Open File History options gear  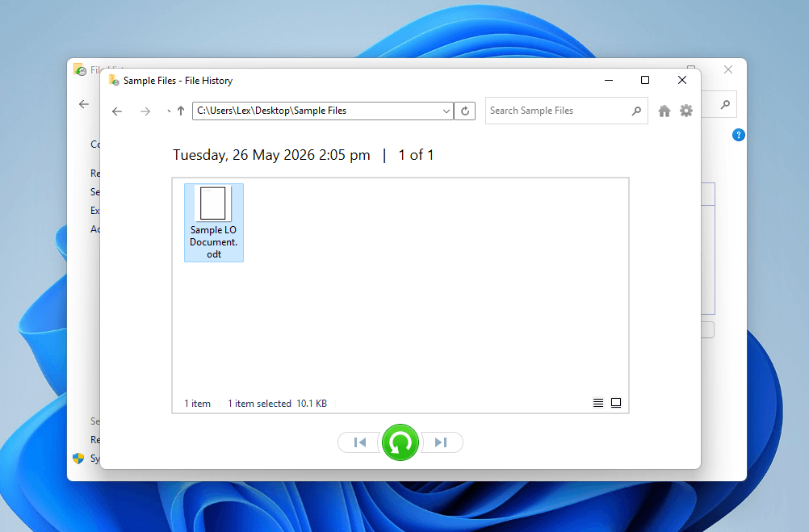(x=686, y=111)
